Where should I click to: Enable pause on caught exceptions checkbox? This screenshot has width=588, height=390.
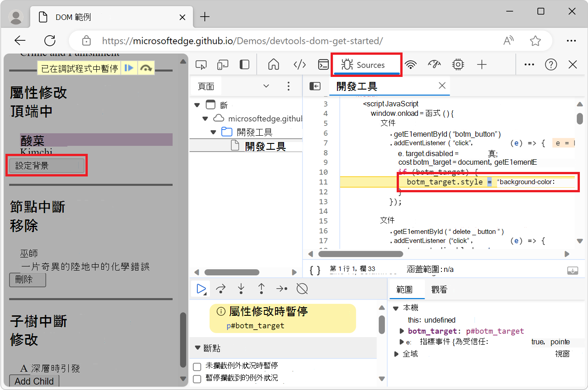pyautogui.click(x=197, y=379)
